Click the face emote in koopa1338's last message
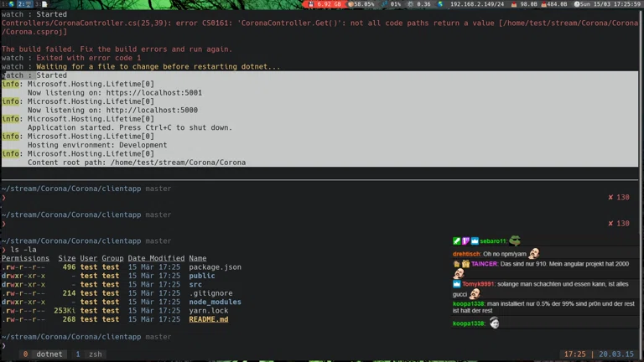644x362 pixels. tap(495, 323)
